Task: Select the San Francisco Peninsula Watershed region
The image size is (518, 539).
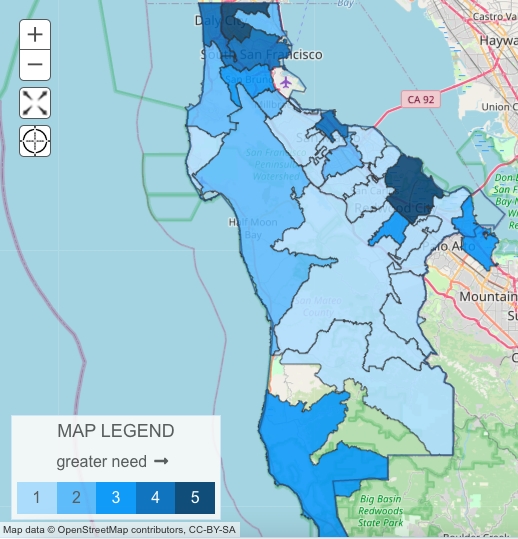Action: coord(276,164)
